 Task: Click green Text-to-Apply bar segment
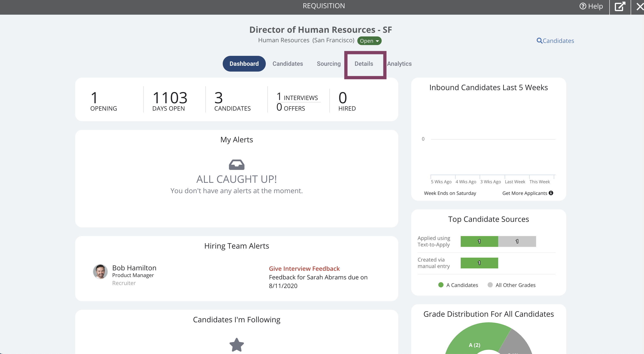479,241
